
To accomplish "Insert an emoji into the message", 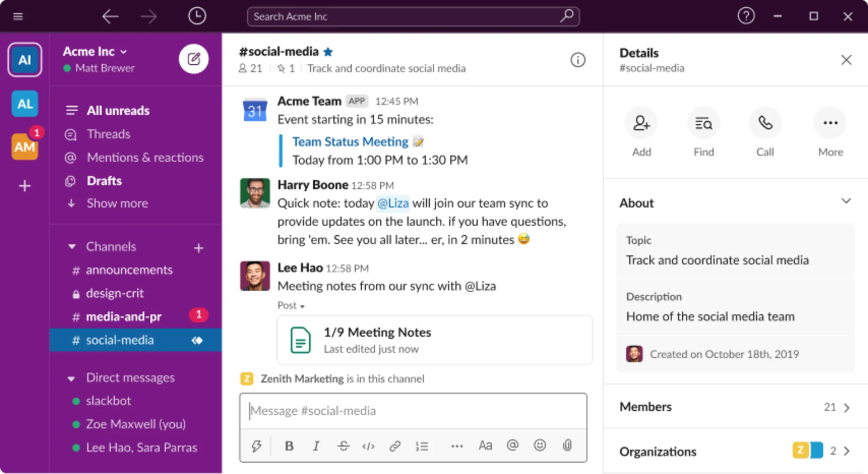I will pos(540,446).
